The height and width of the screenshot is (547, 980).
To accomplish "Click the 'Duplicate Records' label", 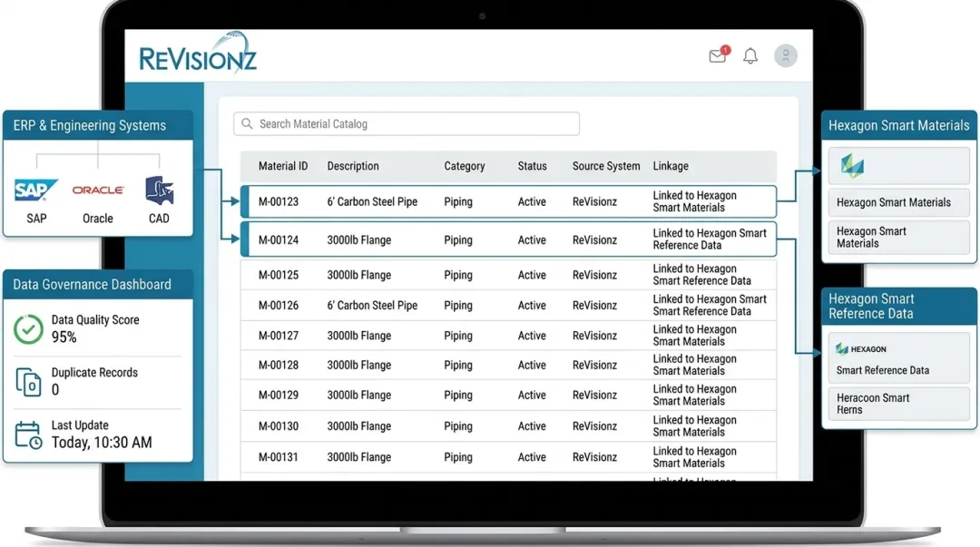I will (x=94, y=372).
